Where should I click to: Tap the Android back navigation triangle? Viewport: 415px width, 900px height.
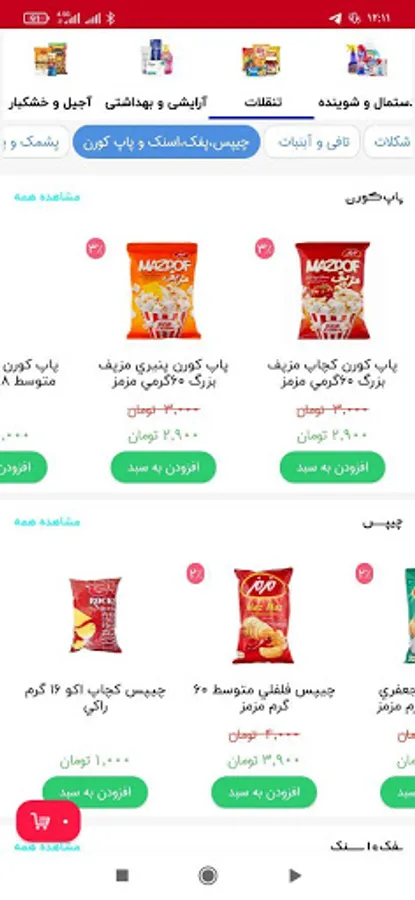(x=295, y=875)
